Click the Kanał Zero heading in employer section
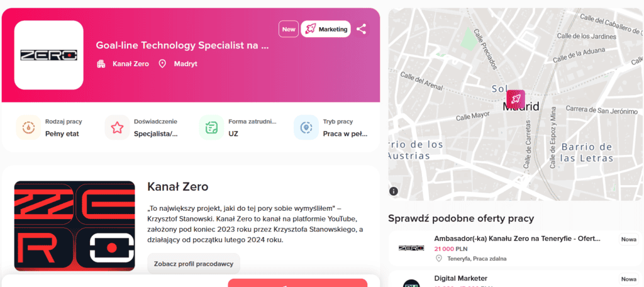The height and width of the screenshot is (287, 644). 177,186
